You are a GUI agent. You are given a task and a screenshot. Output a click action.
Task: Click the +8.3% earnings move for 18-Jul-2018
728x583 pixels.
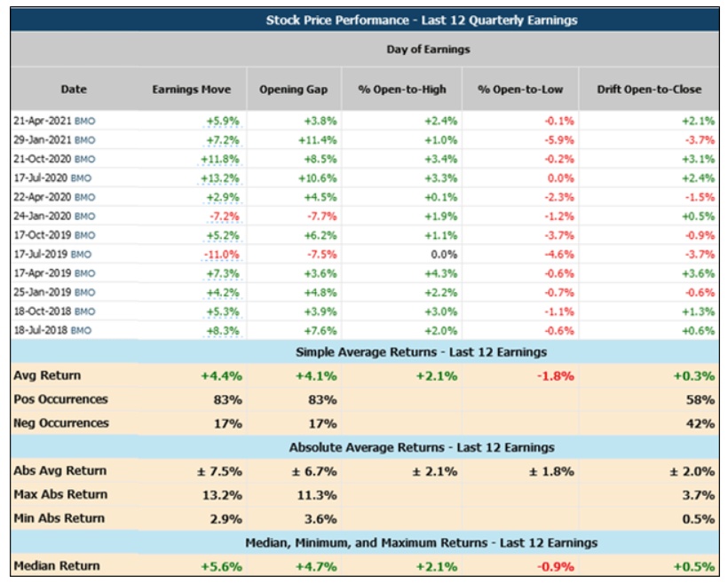click(223, 331)
